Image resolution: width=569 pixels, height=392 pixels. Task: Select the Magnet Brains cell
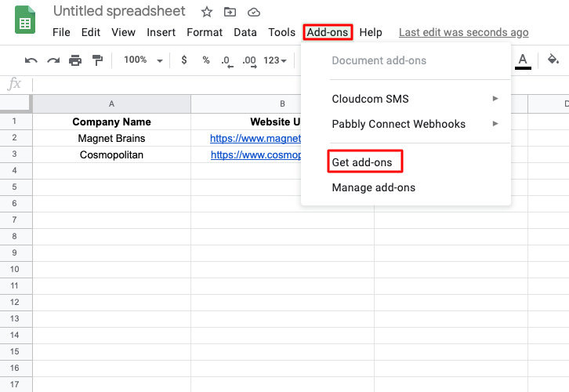coord(112,138)
